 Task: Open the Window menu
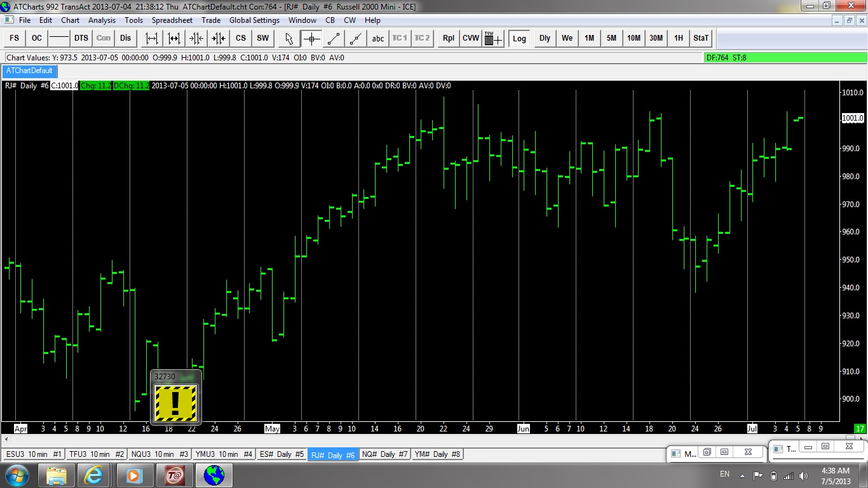point(302,20)
